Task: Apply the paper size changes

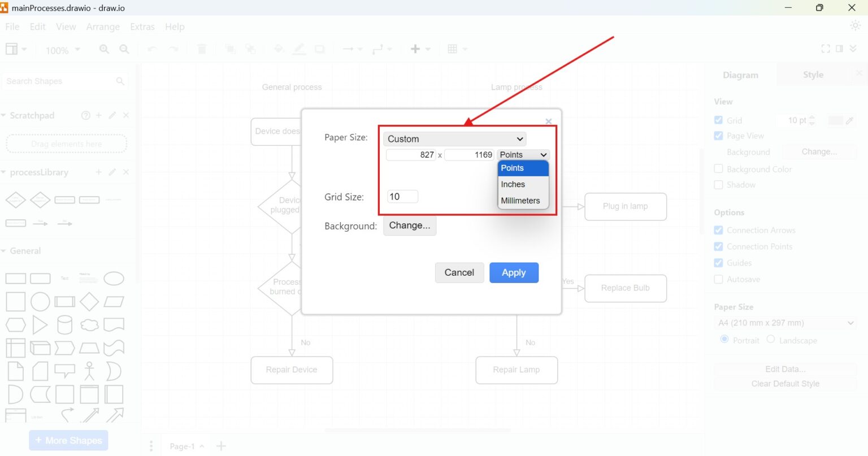Action: point(514,272)
